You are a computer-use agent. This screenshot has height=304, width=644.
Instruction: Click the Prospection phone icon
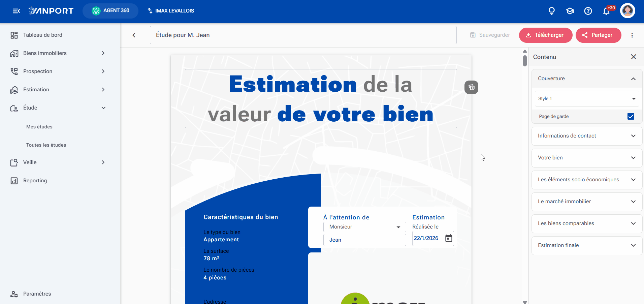click(x=14, y=71)
